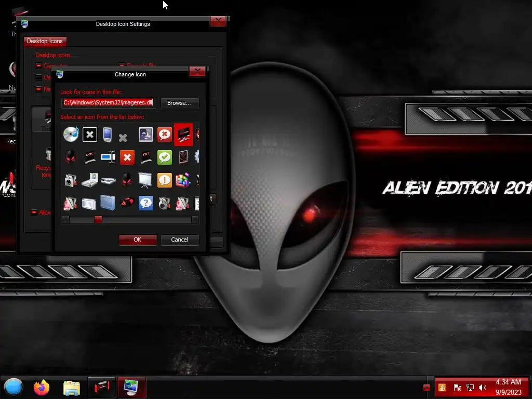Open the red alien app taskbar button

pos(102,387)
